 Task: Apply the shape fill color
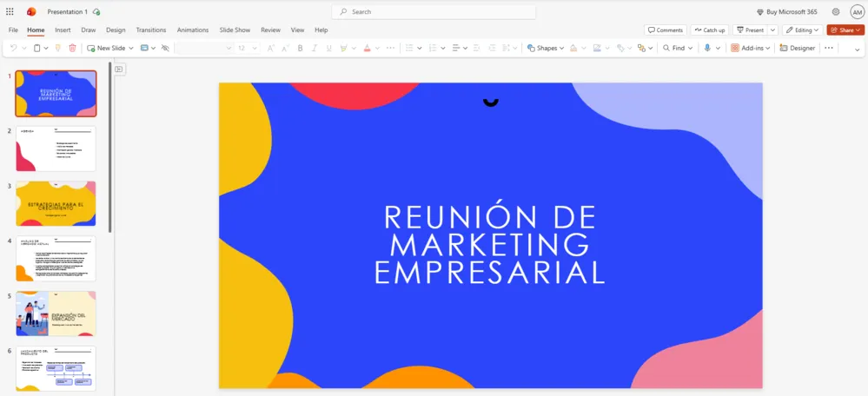573,48
